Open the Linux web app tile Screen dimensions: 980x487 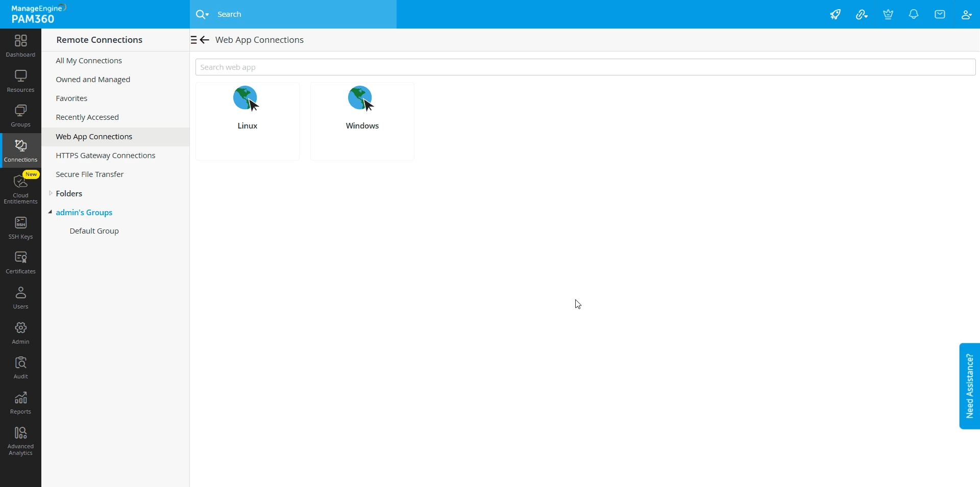pyautogui.click(x=248, y=121)
